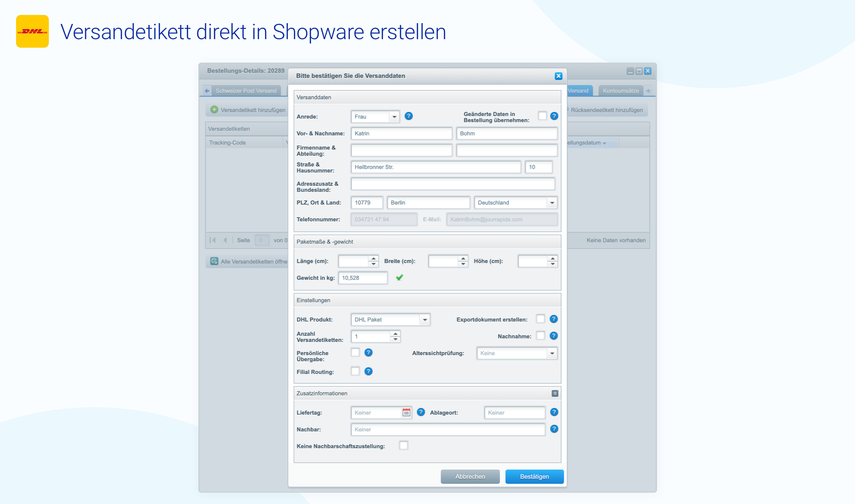Click the PLZ field 10779
This screenshot has width=855, height=504.
tap(367, 203)
